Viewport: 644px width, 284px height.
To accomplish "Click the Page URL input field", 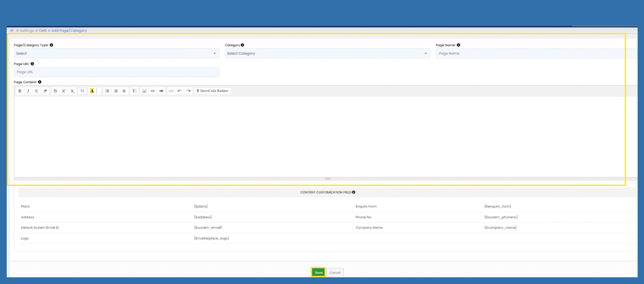I will (116, 72).
